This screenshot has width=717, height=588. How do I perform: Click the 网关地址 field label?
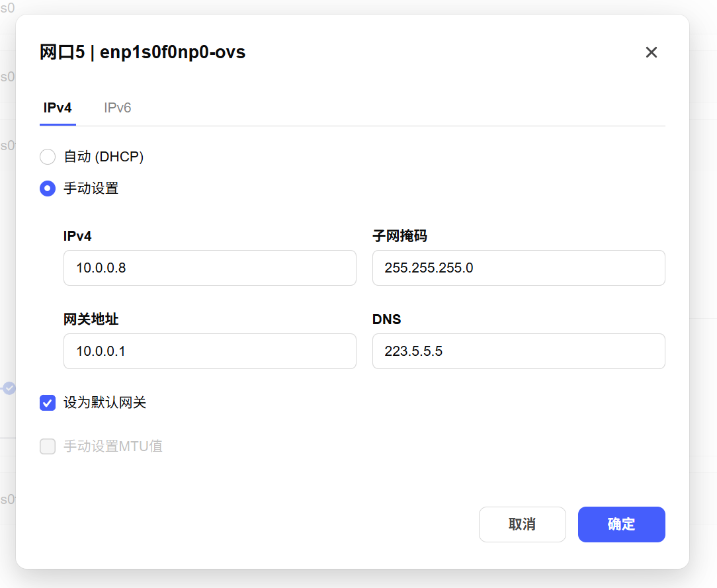(x=91, y=319)
